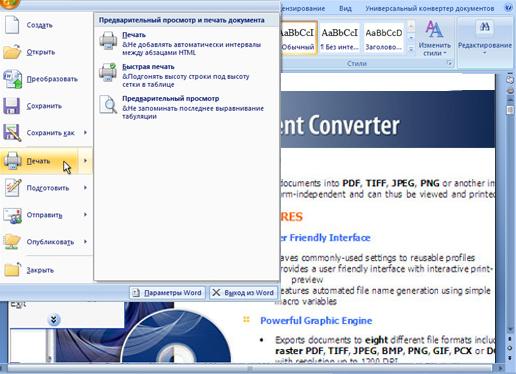The height and width of the screenshot is (374, 516).
Task: Click the horizontal scrollbar at bottom
Action: (250, 369)
